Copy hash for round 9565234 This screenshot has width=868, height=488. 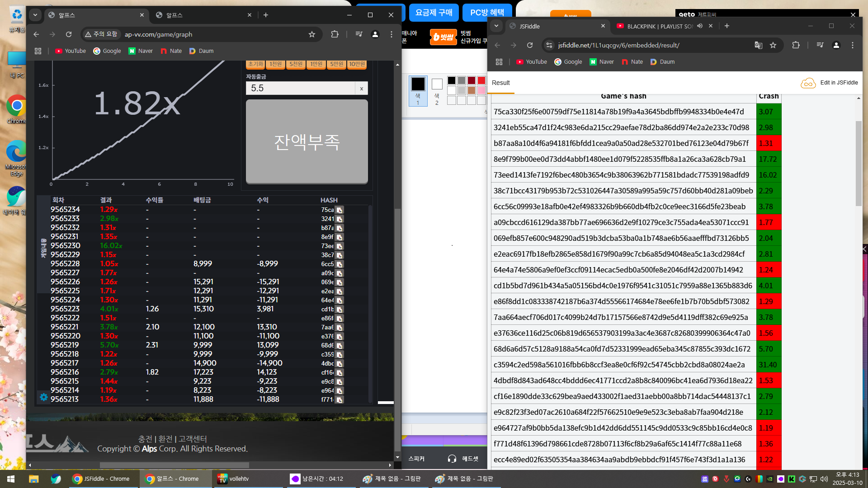click(340, 210)
